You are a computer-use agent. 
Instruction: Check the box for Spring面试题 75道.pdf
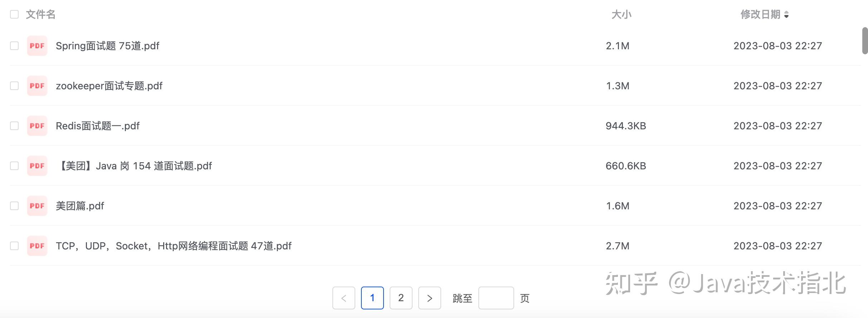click(x=14, y=46)
